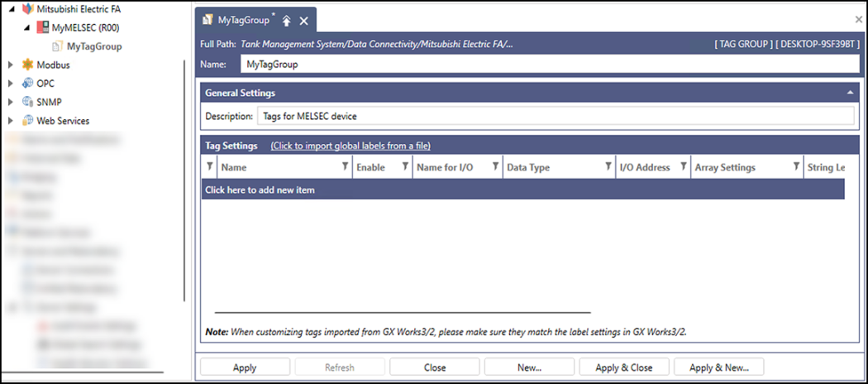
Task: Open filter for Name for I/O column
Action: click(495, 166)
